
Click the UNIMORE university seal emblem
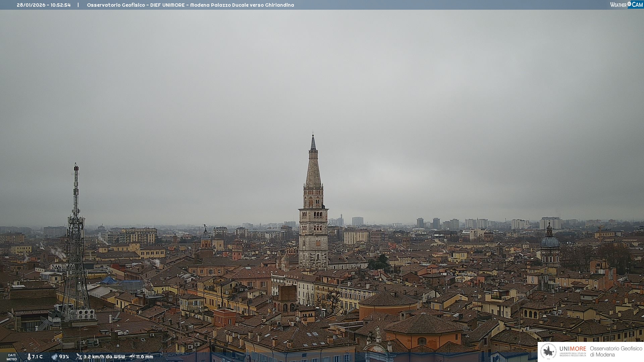[548, 352]
